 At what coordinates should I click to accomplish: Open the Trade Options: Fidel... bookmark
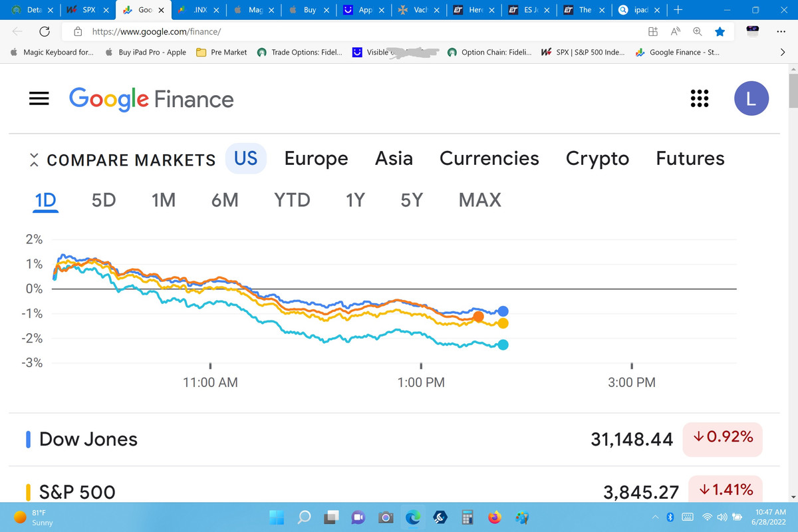[299, 52]
